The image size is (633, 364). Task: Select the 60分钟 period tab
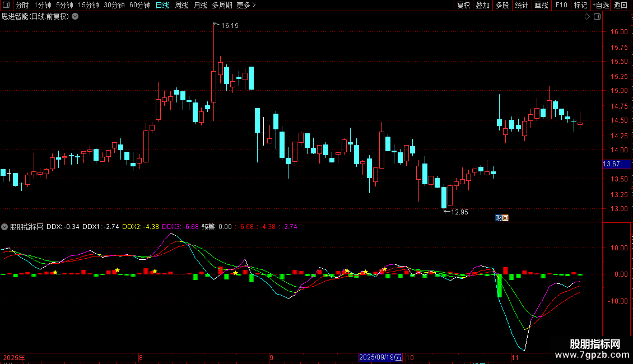(140, 5)
